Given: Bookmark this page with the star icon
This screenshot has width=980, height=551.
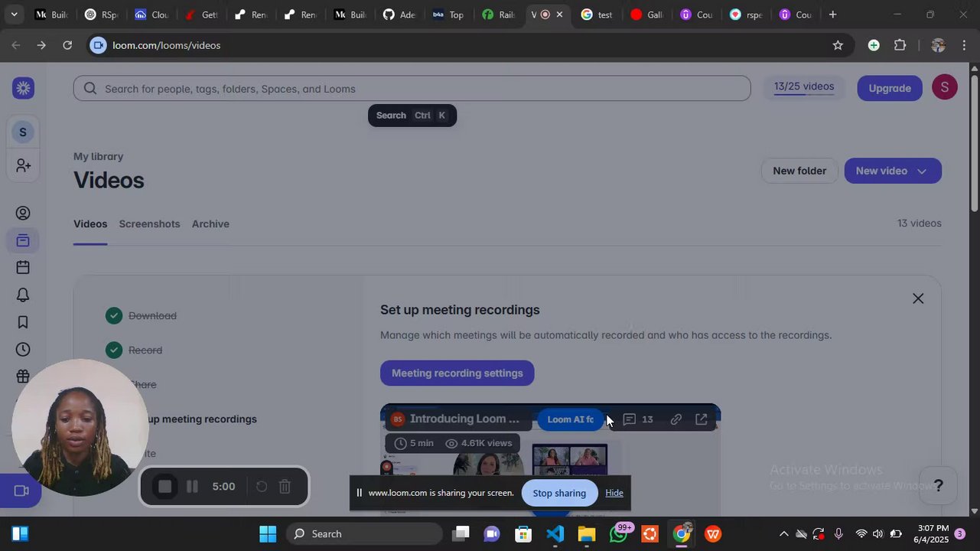Looking at the screenshot, I should click(838, 45).
